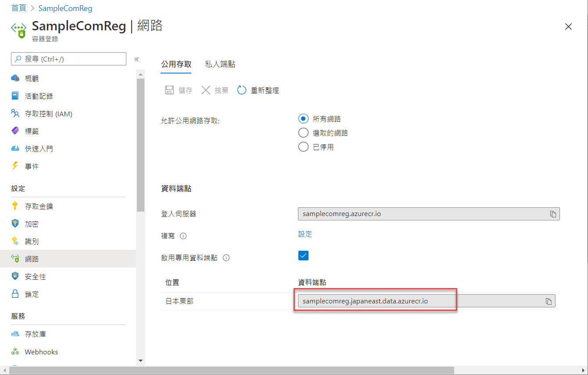Collapse the sidebar with double chevron

click(136, 59)
